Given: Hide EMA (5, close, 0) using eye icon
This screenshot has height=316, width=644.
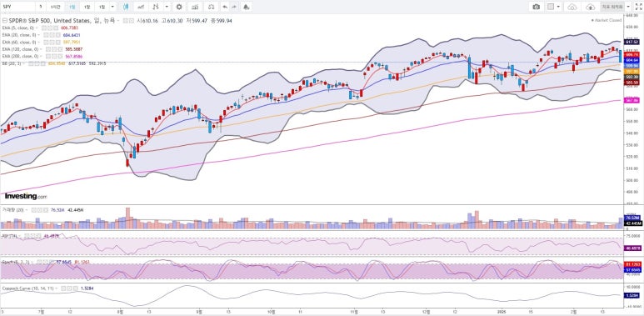Looking at the screenshot, I should (43, 28).
